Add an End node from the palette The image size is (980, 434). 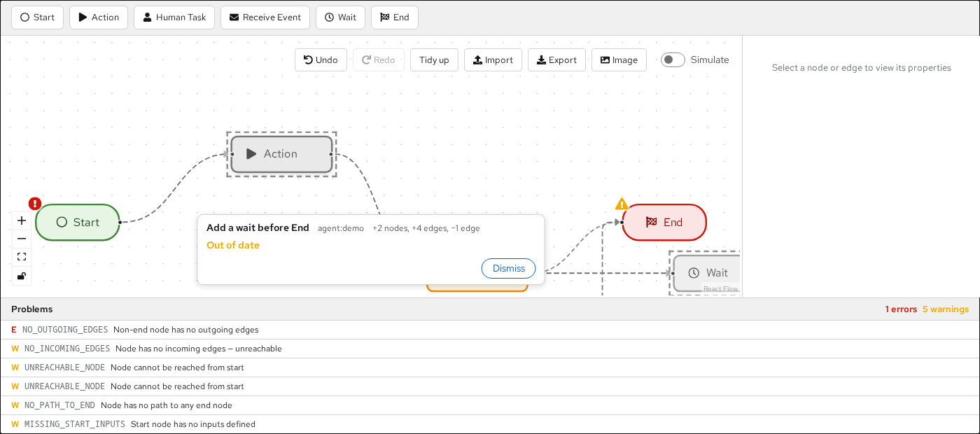[395, 17]
